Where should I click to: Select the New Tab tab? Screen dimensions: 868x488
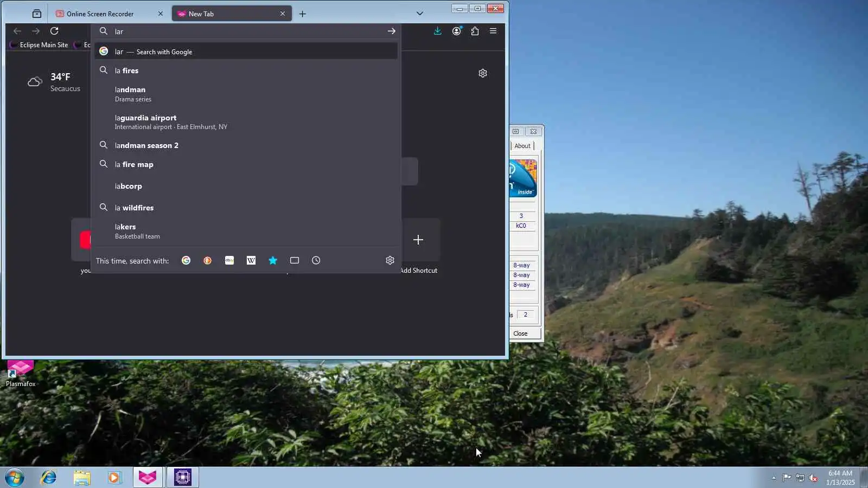coord(232,14)
